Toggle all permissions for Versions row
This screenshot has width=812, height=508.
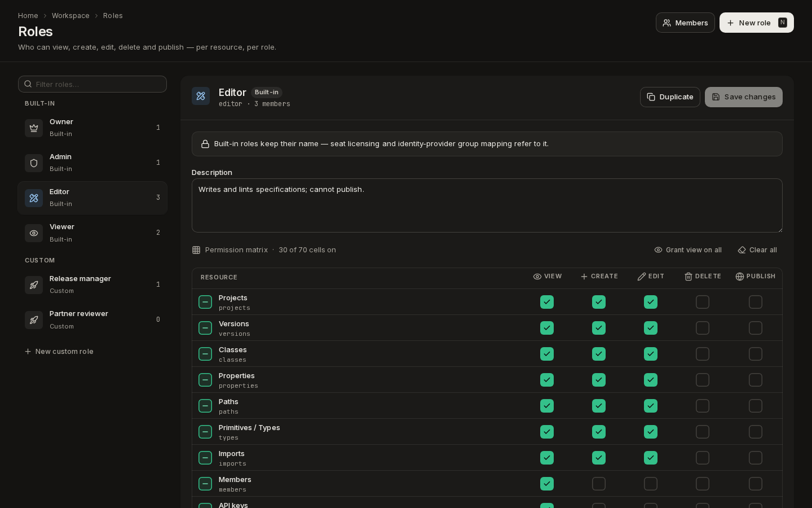coord(205,328)
